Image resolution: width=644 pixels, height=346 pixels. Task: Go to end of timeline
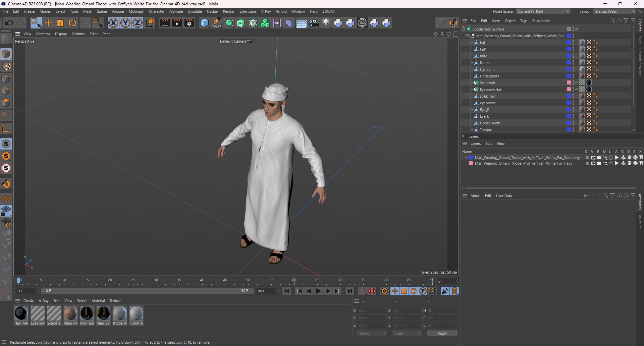coord(350,291)
